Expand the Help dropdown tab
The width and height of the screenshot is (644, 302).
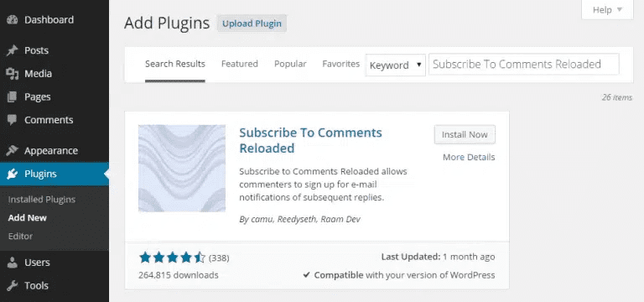(x=607, y=10)
